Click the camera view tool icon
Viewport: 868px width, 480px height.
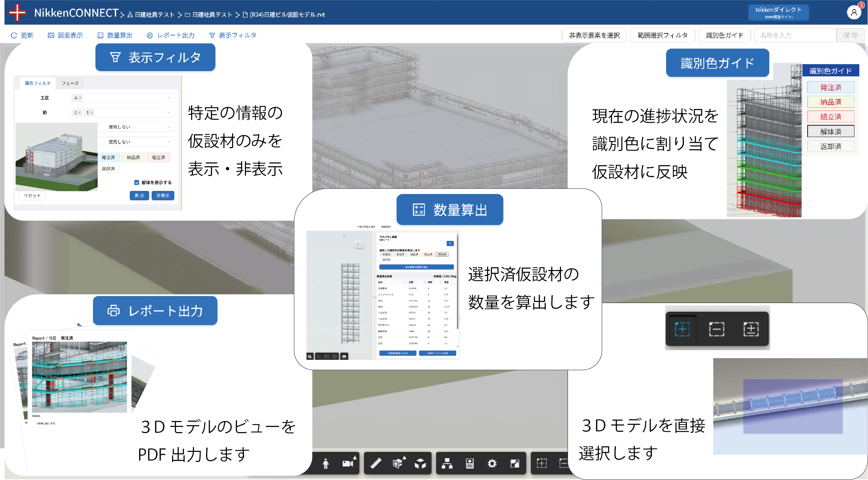coord(348,463)
